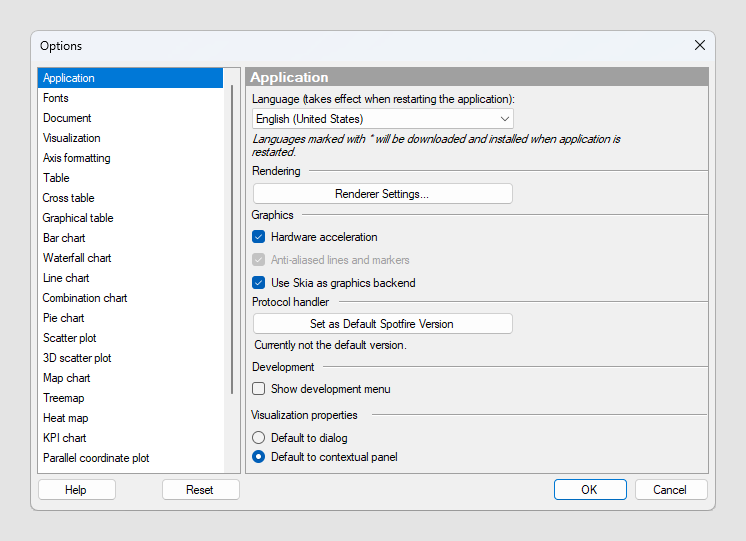Go to Cross table settings

pyautogui.click(x=68, y=198)
